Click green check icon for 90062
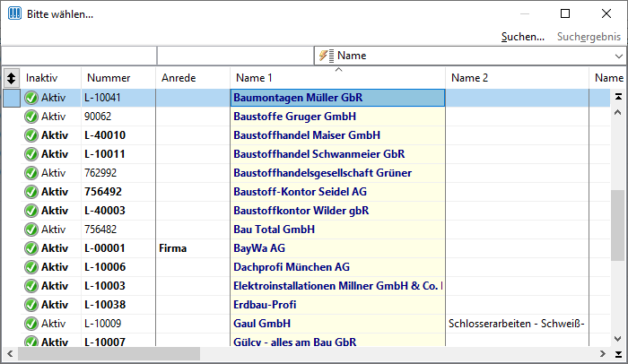Viewport: 628px width, 364px height. tap(31, 117)
